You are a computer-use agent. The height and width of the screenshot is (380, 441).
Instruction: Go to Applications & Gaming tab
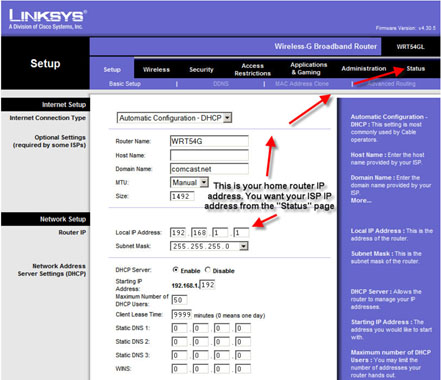pos(308,68)
